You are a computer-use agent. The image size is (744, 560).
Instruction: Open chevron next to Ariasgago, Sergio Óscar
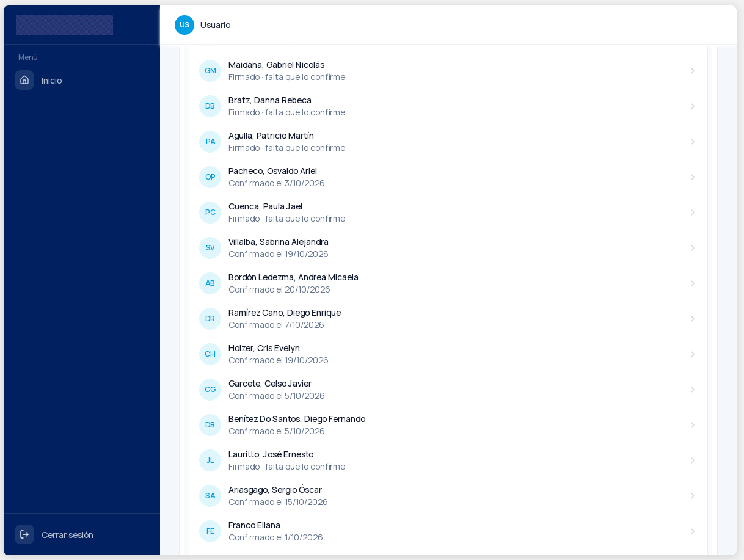tap(693, 496)
